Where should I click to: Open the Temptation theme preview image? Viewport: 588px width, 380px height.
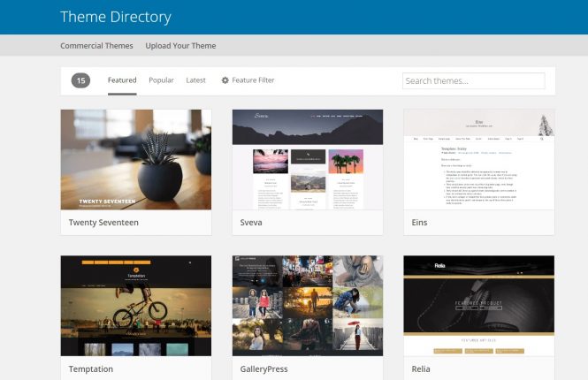pyautogui.click(x=136, y=306)
